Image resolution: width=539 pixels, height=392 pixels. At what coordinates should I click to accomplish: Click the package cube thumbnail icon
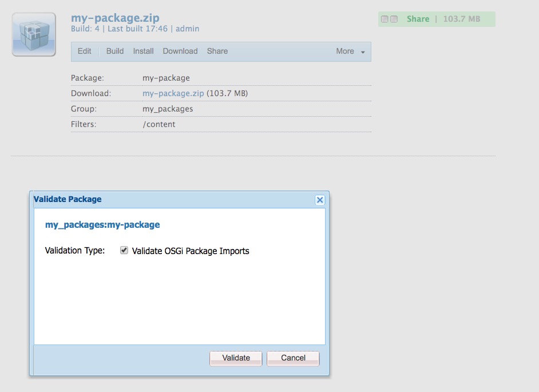click(34, 34)
